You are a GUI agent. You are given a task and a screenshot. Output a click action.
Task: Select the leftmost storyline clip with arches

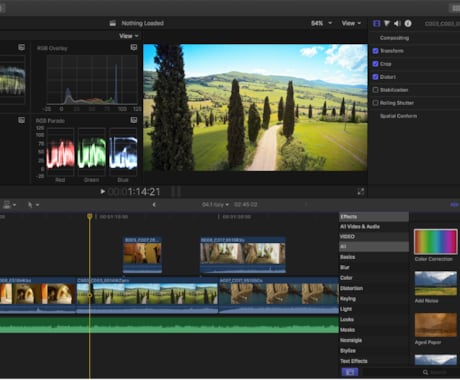coord(37,295)
